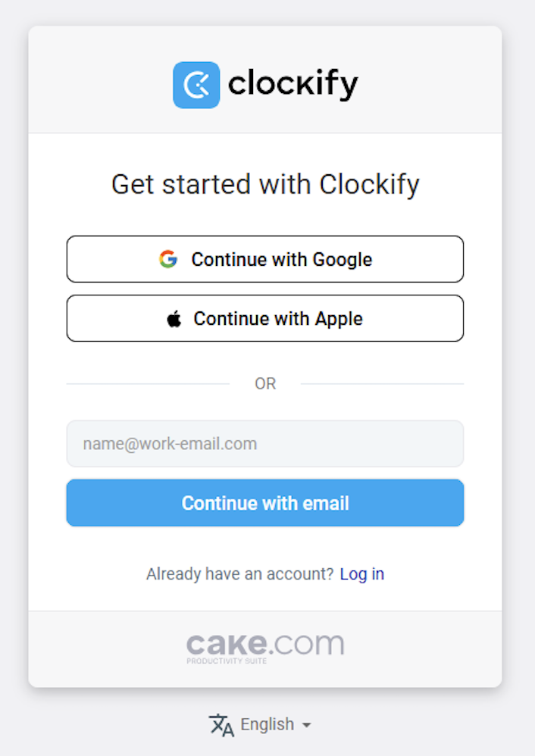Click the Clockify wordmark text
Image resolution: width=535 pixels, height=756 pixels.
click(293, 84)
